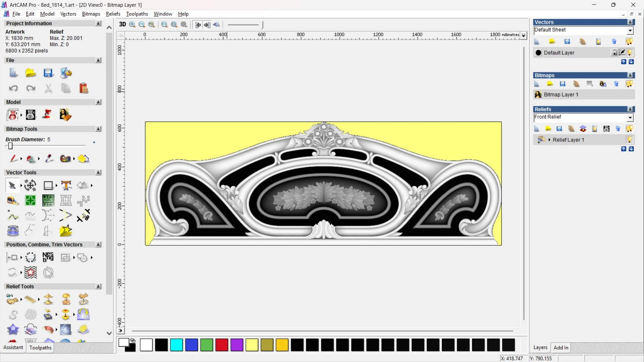Viewport: 644px width, 362px height.
Task: Open the Front Relief dropdown
Action: pyautogui.click(x=630, y=117)
